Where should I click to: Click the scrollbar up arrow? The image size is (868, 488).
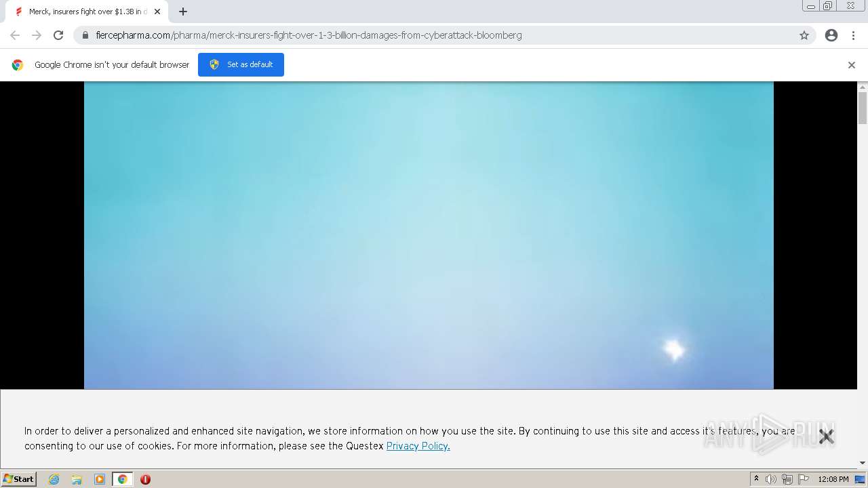tap(863, 87)
